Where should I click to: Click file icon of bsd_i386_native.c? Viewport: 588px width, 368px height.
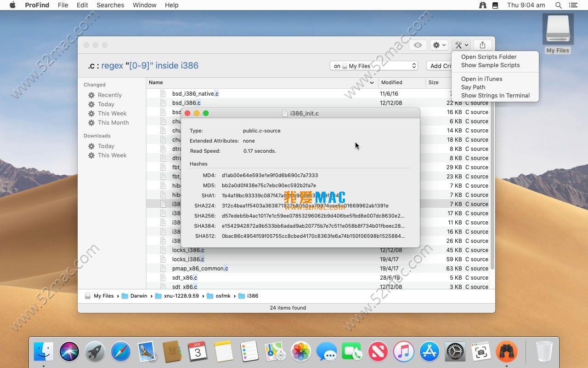click(163, 93)
